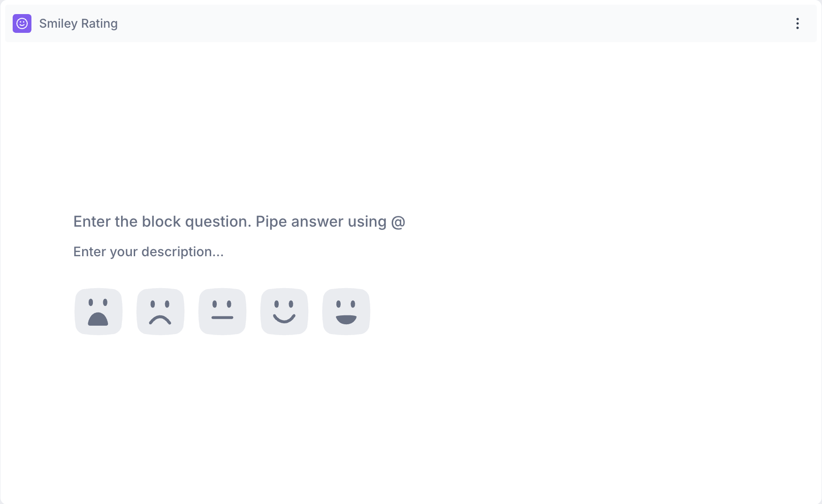Show more actions for Smiley Rating block
The height and width of the screenshot is (504, 822).
pyautogui.click(x=797, y=23)
